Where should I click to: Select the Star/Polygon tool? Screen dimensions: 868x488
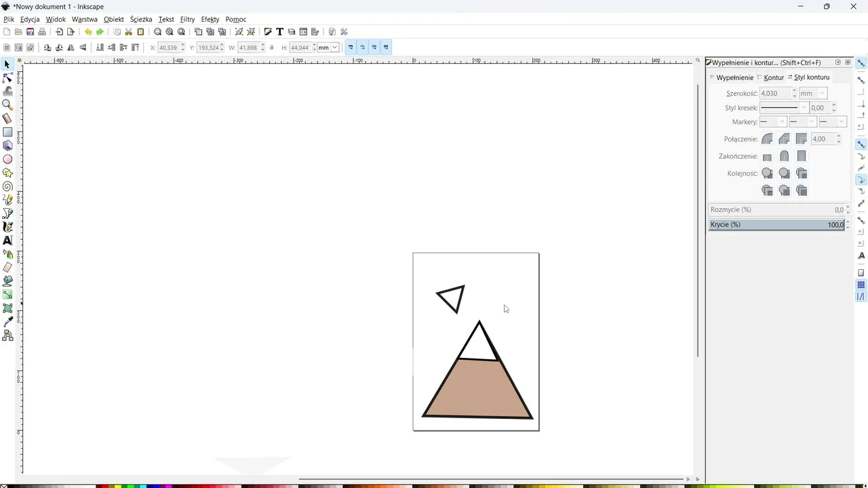click(7, 173)
